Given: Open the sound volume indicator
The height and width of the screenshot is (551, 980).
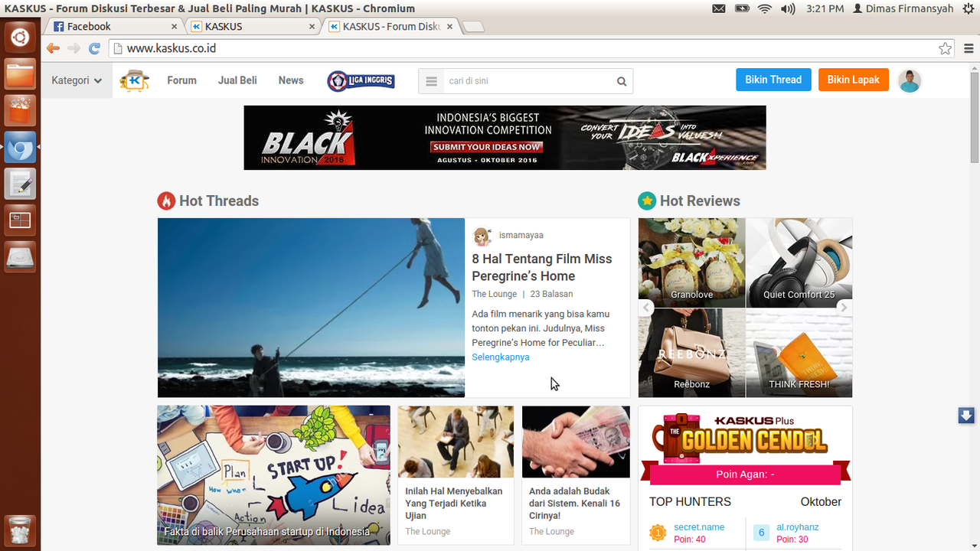Looking at the screenshot, I should point(787,8).
